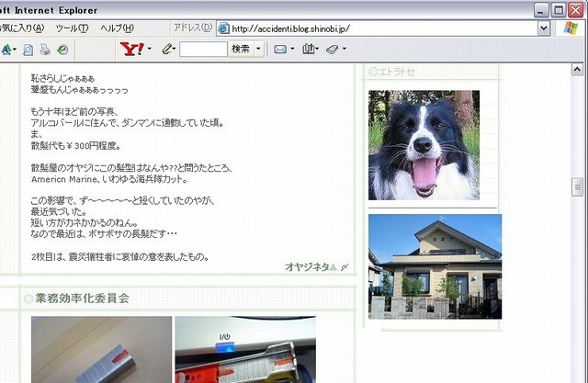Click the エトラトセ sidebar heading

click(x=397, y=72)
